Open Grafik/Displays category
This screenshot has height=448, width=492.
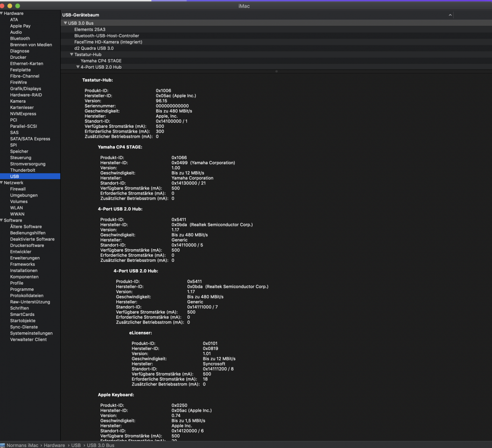25,89
